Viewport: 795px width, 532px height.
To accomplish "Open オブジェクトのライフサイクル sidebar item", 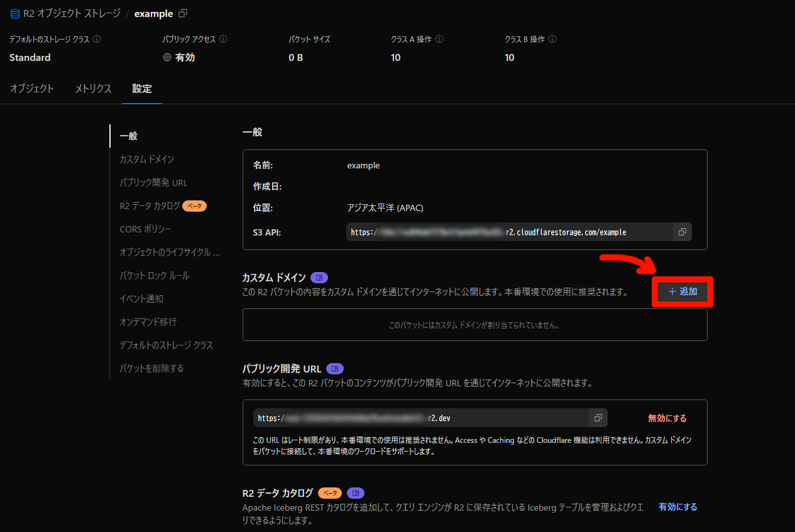I will click(169, 252).
